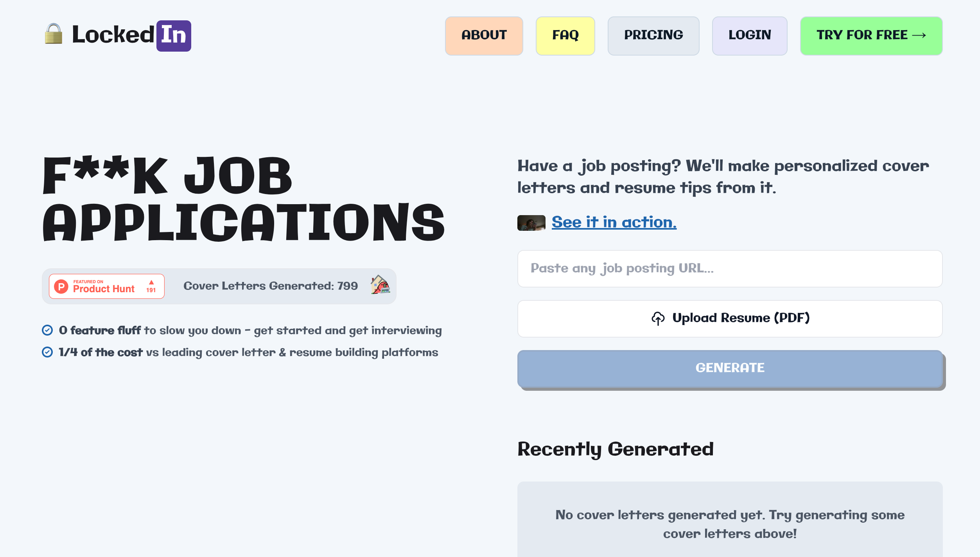The width and height of the screenshot is (980, 557).
Task: Go to the Pricing page
Action: pyautogui.click(x=653, y=36)
